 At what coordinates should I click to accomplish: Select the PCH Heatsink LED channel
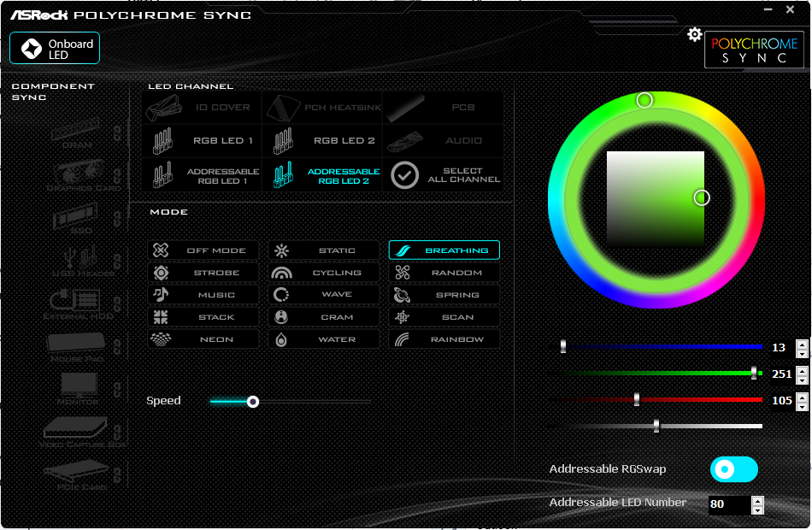[x=322, y=108]
